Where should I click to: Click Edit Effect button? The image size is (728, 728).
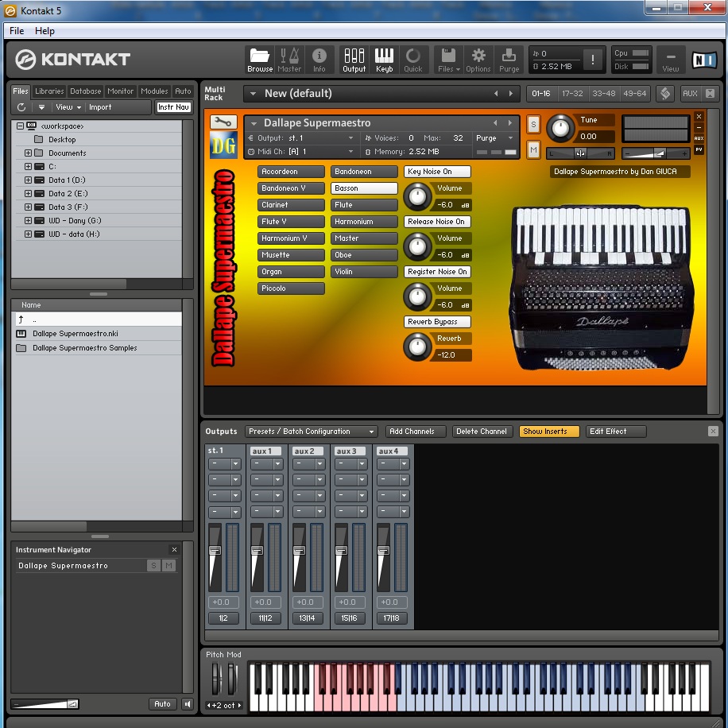click(616, 432)
